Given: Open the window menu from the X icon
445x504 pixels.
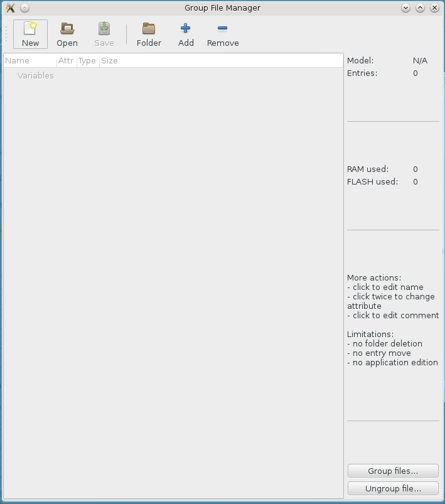Looking at the screenshot, I should point(10,8).
